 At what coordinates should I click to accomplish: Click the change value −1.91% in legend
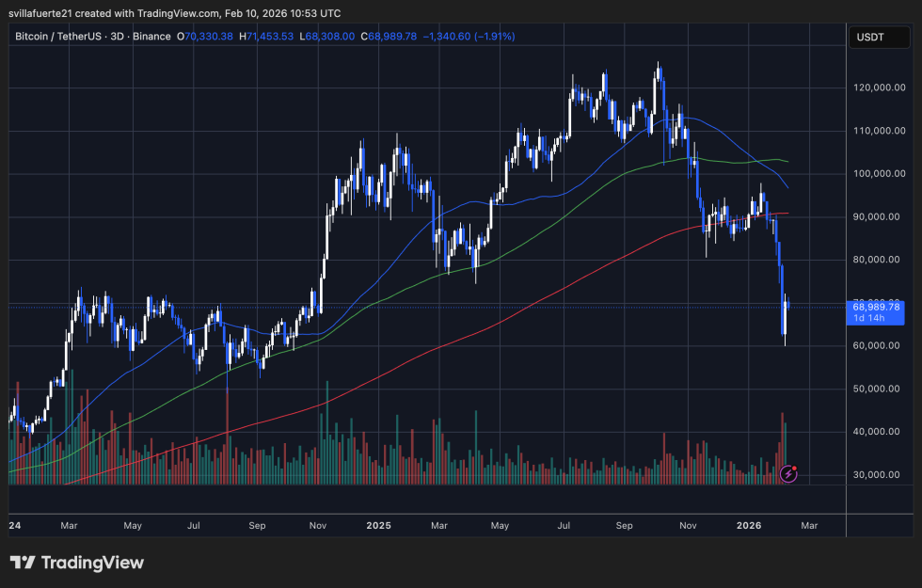496,37
